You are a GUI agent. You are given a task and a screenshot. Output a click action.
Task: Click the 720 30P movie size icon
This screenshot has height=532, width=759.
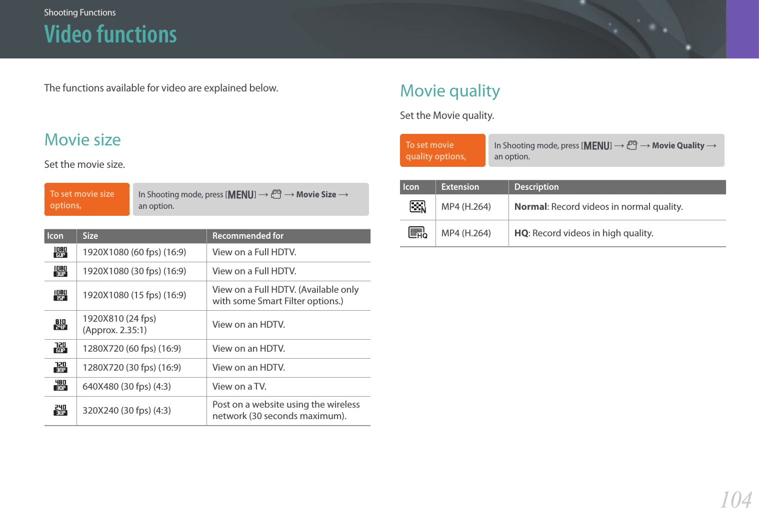60,368
